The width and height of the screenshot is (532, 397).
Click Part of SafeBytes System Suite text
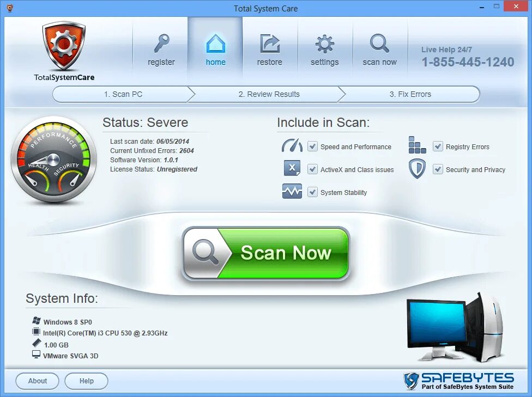click(x=468, y=387)
